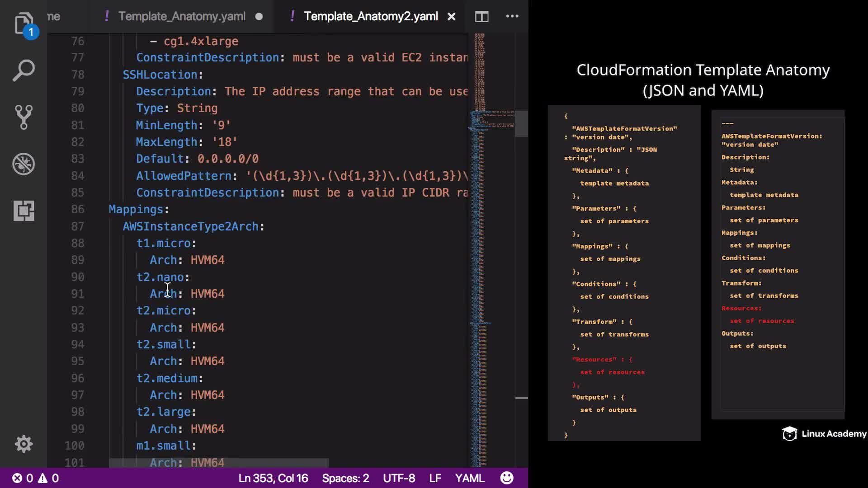This screenshot has height=488, width=868.
Task: Open the Explorer files icon
Action: click(x=24, y=23)
